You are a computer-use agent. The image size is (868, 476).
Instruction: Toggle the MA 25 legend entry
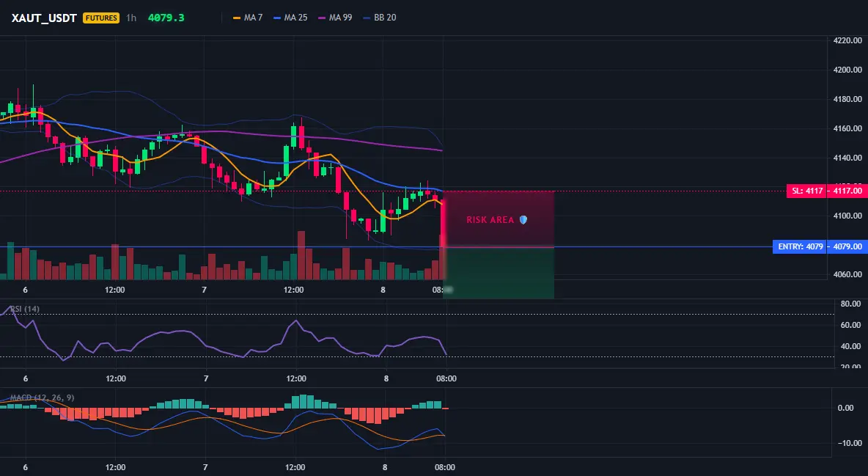tap(290, 18)
